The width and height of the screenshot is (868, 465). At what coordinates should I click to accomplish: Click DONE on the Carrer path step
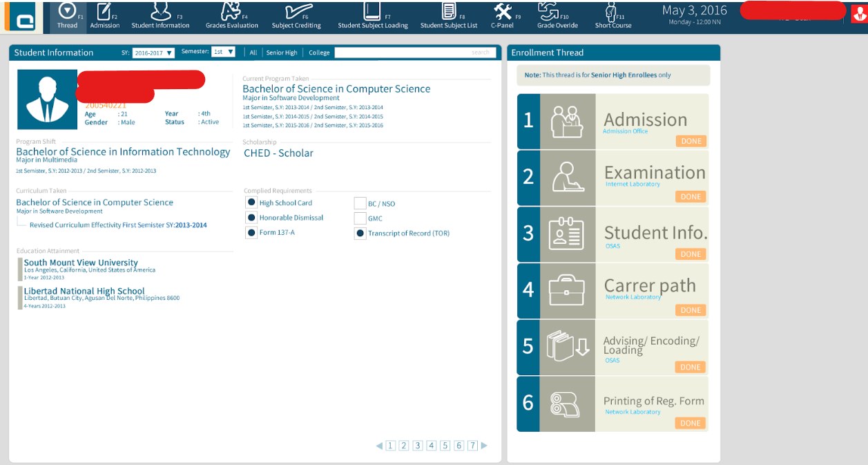tap(691, 310)
